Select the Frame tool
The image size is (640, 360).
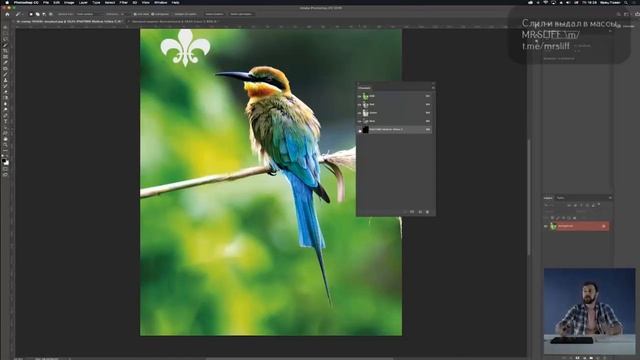[x=5, y=57]
